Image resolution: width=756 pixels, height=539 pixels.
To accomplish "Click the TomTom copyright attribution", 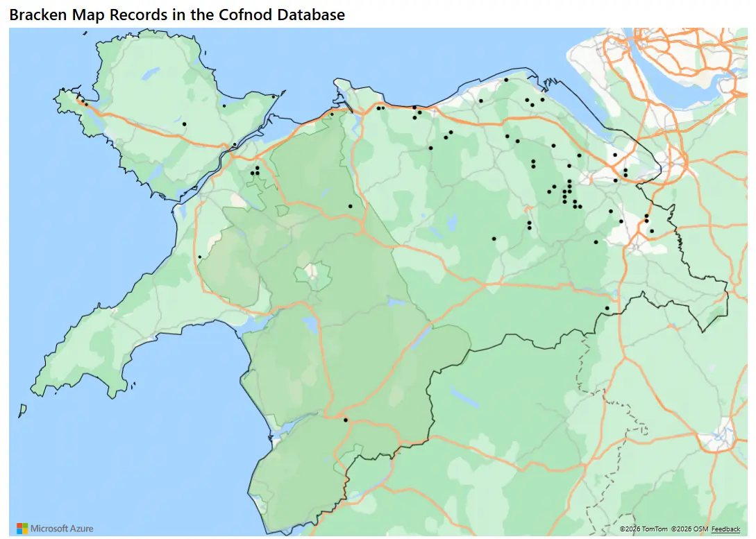I will pos(643,529).
